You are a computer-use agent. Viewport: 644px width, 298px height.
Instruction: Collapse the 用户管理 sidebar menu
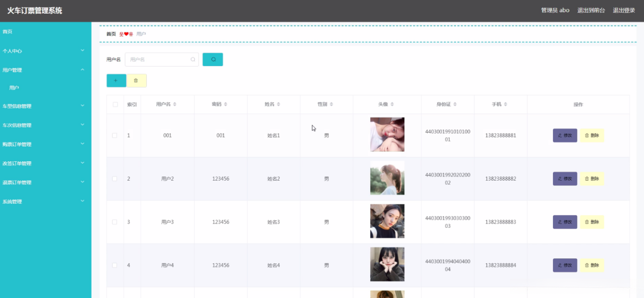[46, 70]
